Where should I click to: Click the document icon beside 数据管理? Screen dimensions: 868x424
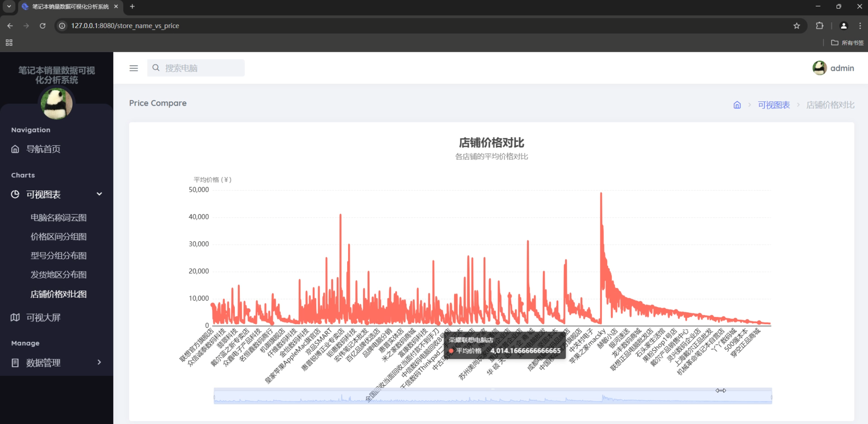pos(15,363)
